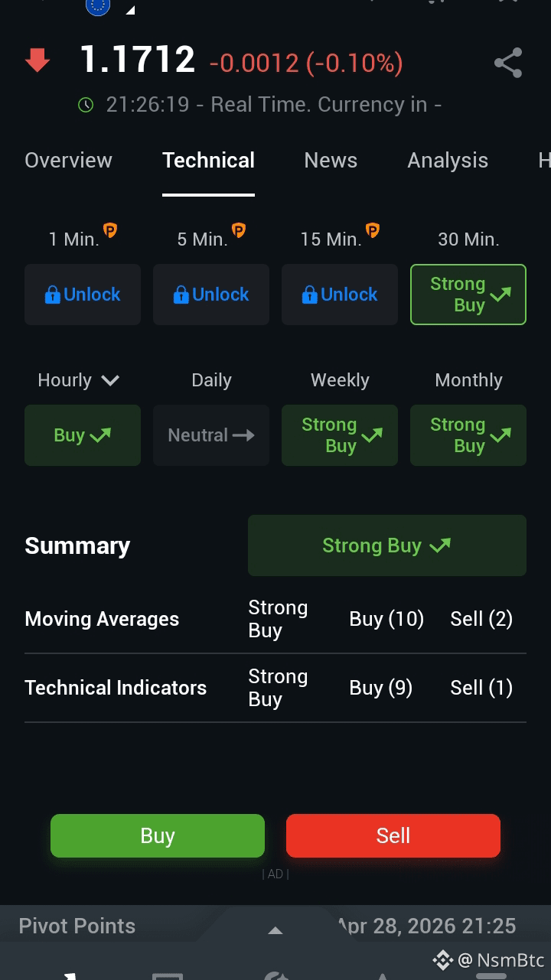Tap the Binance logo near NsmBtc watermark
The image size is (551, 980).
[442, 959]
